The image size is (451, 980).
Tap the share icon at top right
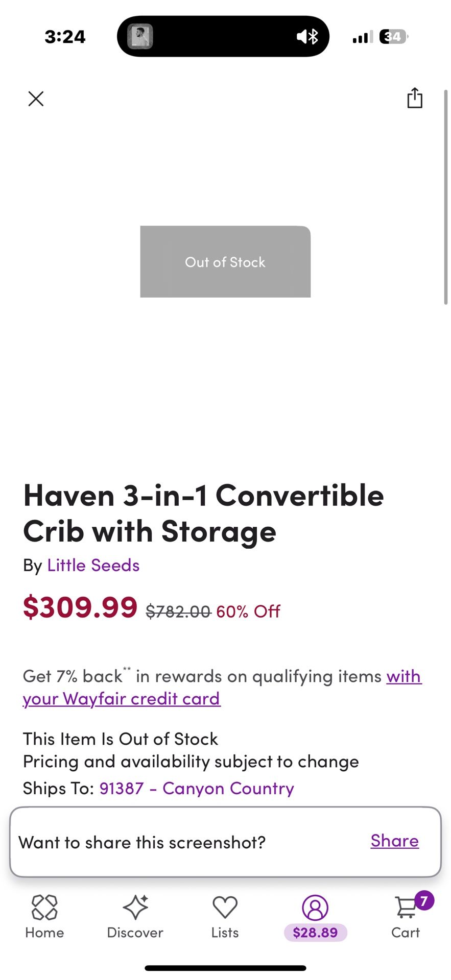415,97
